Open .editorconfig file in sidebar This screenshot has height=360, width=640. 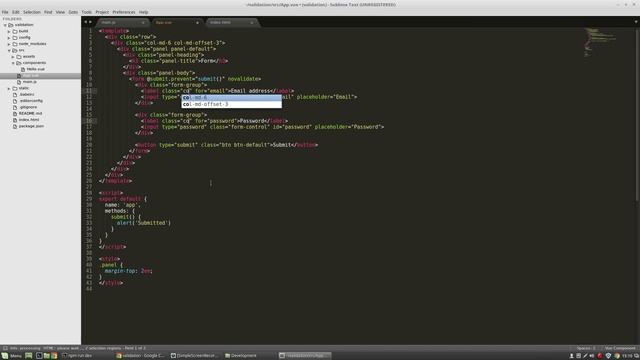31,101
